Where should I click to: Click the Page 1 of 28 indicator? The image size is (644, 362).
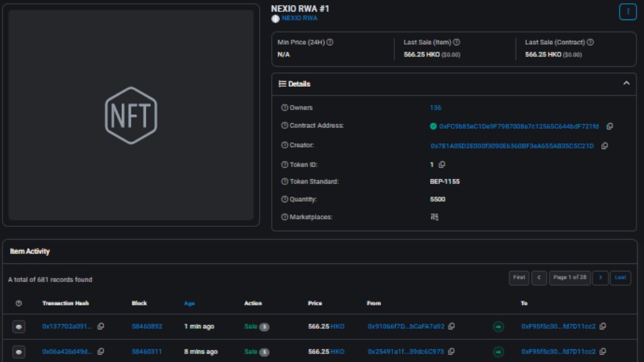point(570,278)
